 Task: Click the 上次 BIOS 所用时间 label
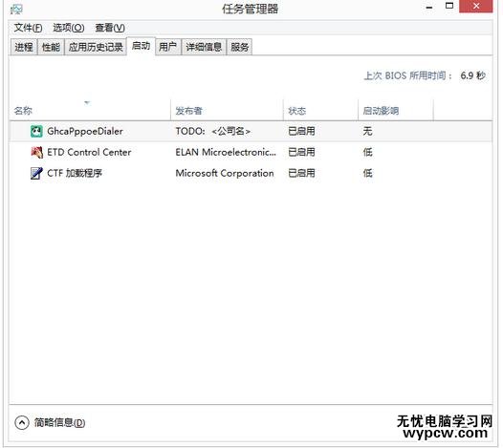408,76
